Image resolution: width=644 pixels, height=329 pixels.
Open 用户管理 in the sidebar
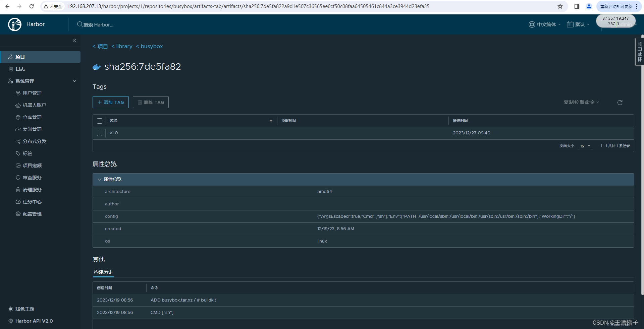(32, 93)
